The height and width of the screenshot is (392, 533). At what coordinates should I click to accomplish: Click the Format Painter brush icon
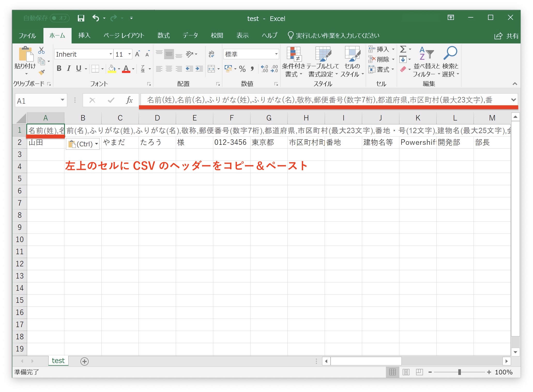pyautogui.click(x=42, y=72)
